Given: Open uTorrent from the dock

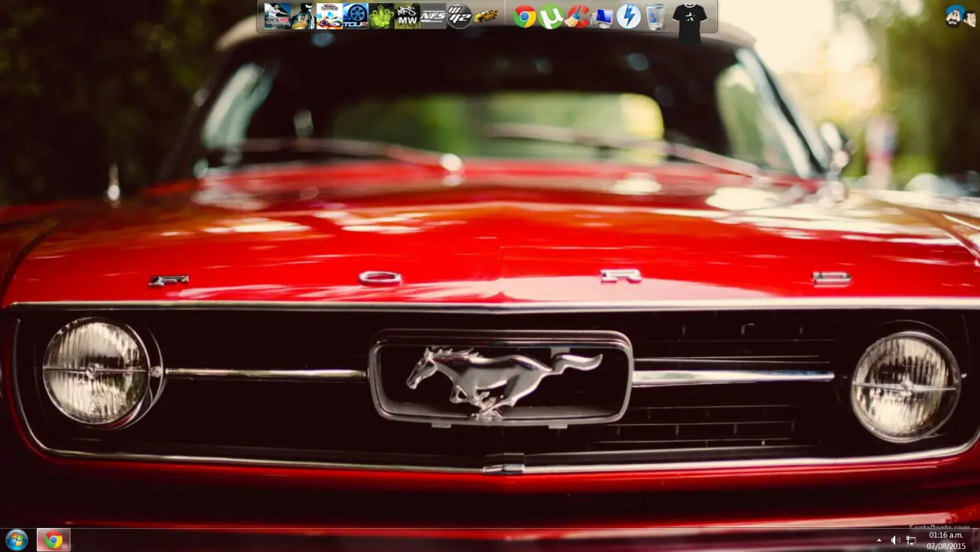Looking at the screenshot, I should (x=551, y=16).
